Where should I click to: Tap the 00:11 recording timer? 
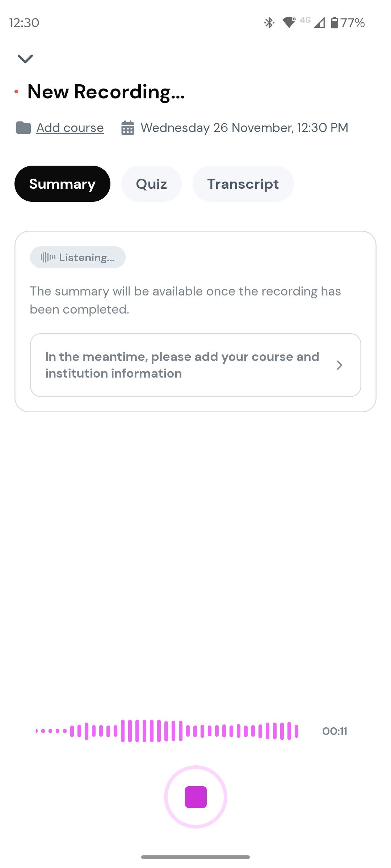[335, 731]
